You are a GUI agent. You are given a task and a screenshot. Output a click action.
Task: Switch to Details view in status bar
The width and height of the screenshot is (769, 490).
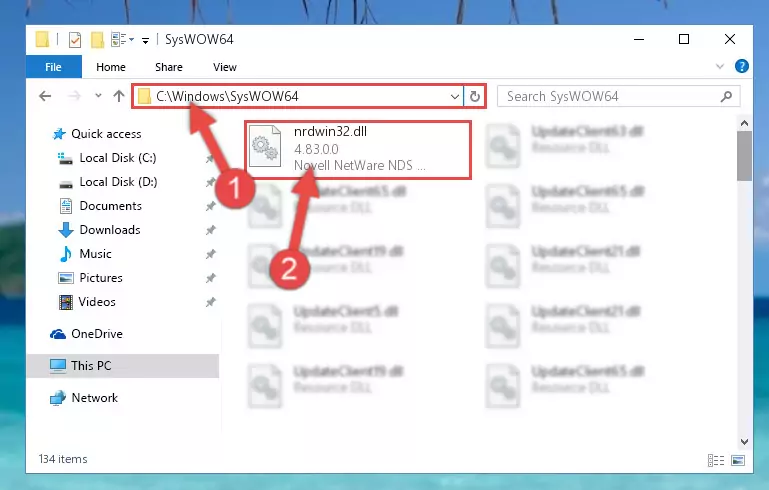[x=716, y=460]
